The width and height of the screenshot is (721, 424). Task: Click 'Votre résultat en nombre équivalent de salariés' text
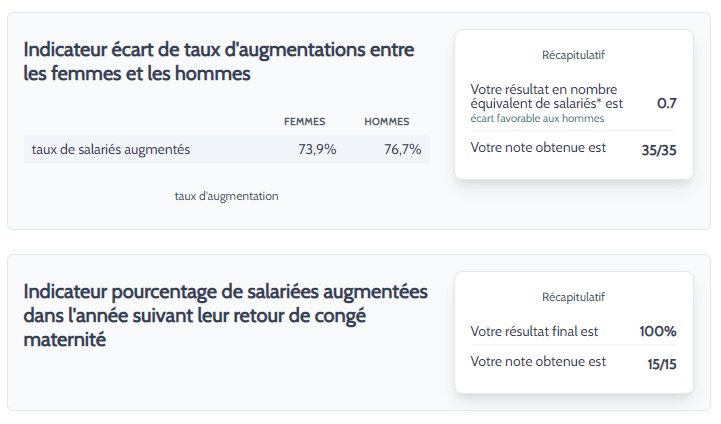tap(546, 97)
